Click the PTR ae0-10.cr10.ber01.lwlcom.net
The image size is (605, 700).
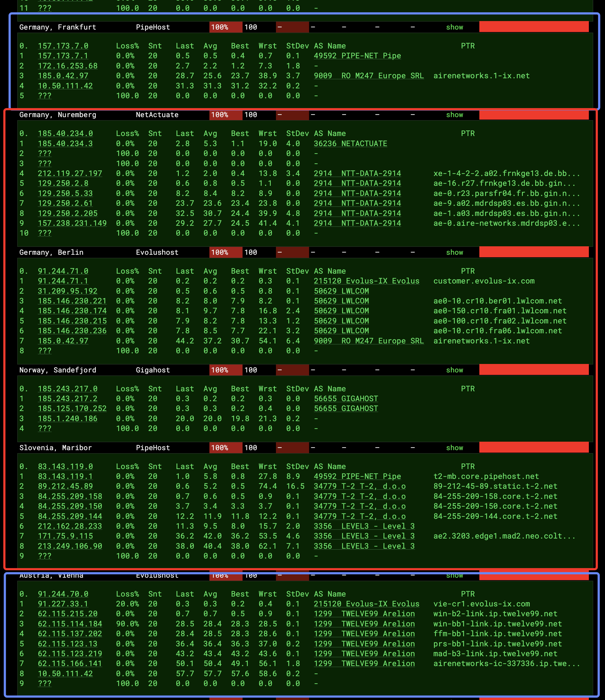click(x=497, y=301)
